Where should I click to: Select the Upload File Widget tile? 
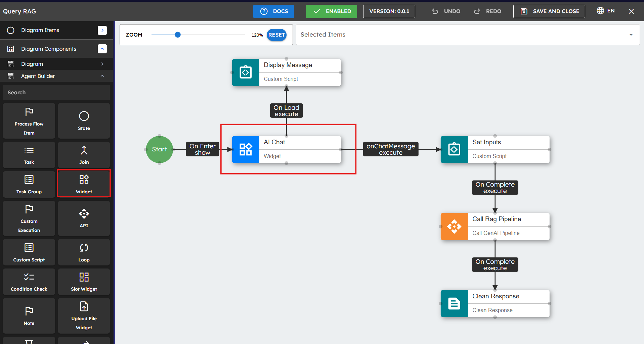tap(84, 315)
